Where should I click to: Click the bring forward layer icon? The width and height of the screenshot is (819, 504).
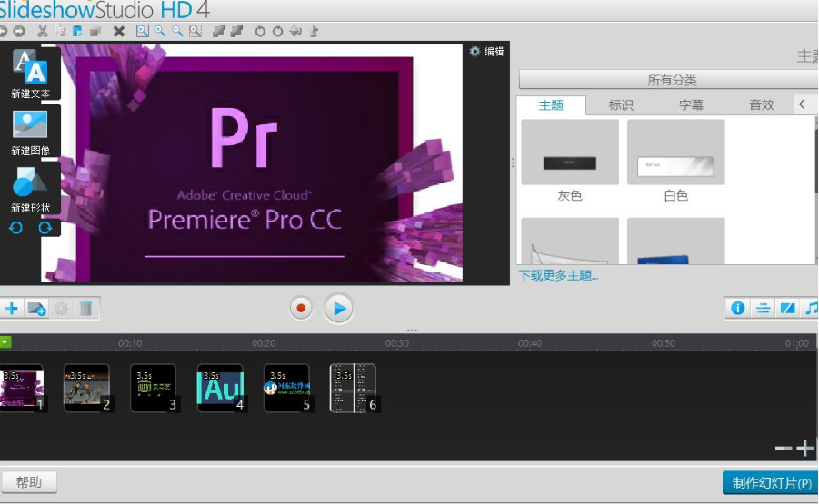coord(219,31)
